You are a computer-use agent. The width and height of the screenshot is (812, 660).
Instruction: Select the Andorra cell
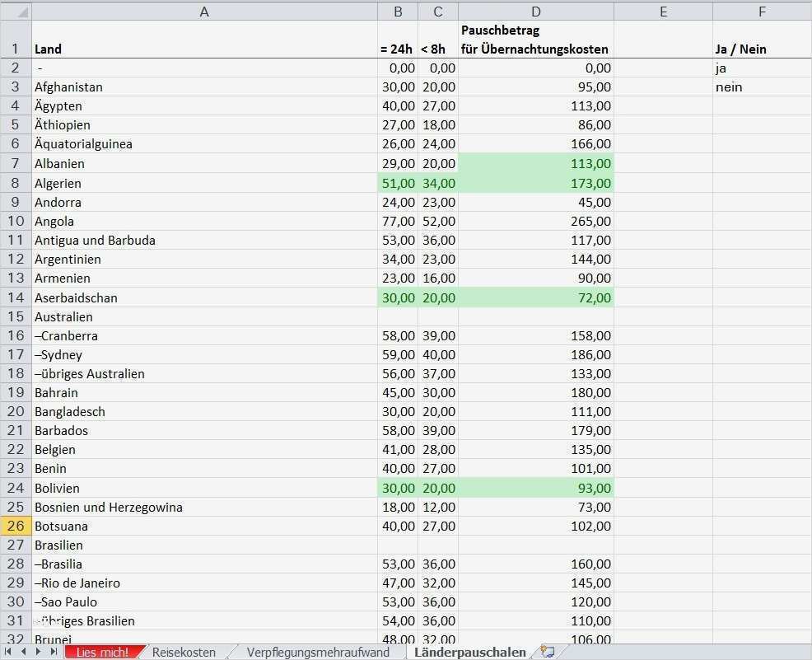click(204, 202)
